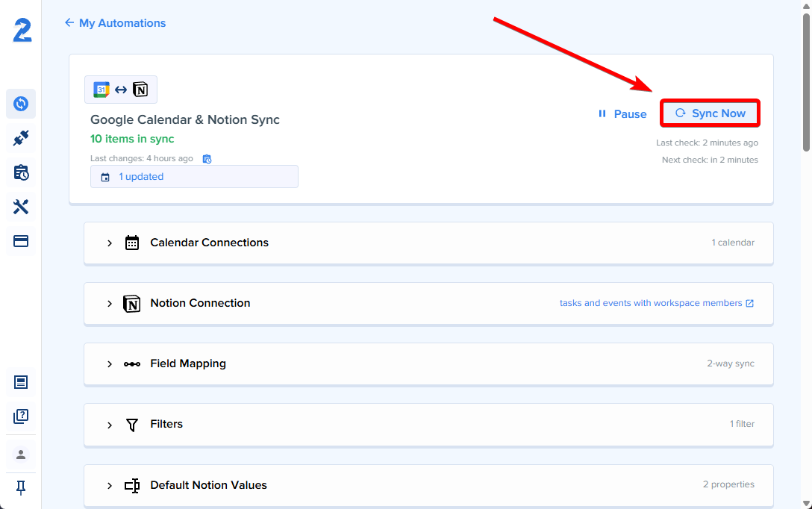This screenshot has height=509, width=812.
Task: Click Last changes: 4 hours ago text
Action: (141, 158)
